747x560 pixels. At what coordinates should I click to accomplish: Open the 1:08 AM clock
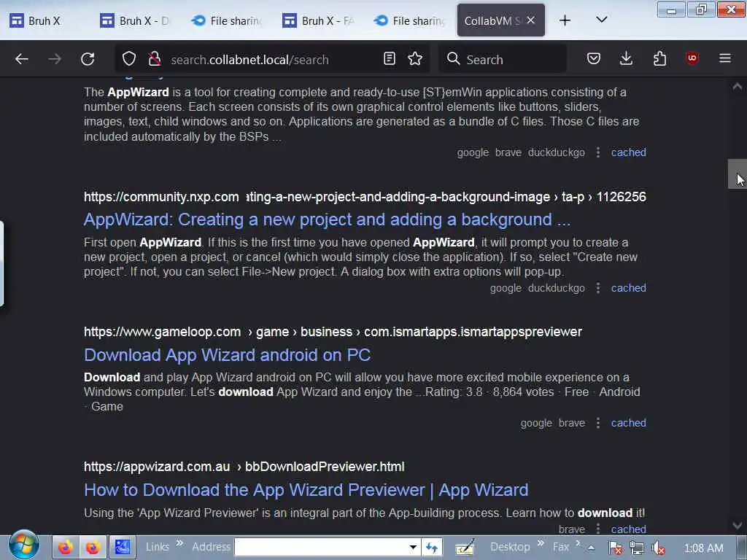click(703, 548)
